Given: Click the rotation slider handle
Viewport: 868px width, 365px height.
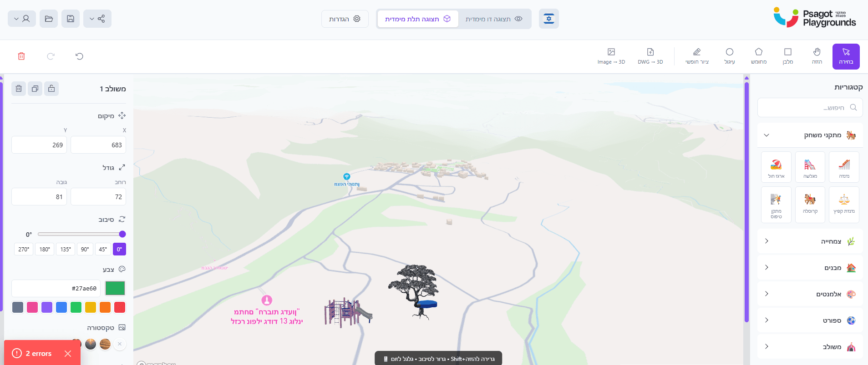Looking at the screenshot, I should (x=122, y=234).
